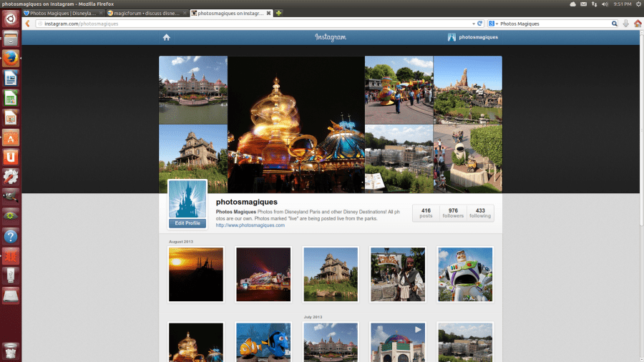Click the Photos Magiques search field
644x362 pixels.
[555, 24]
